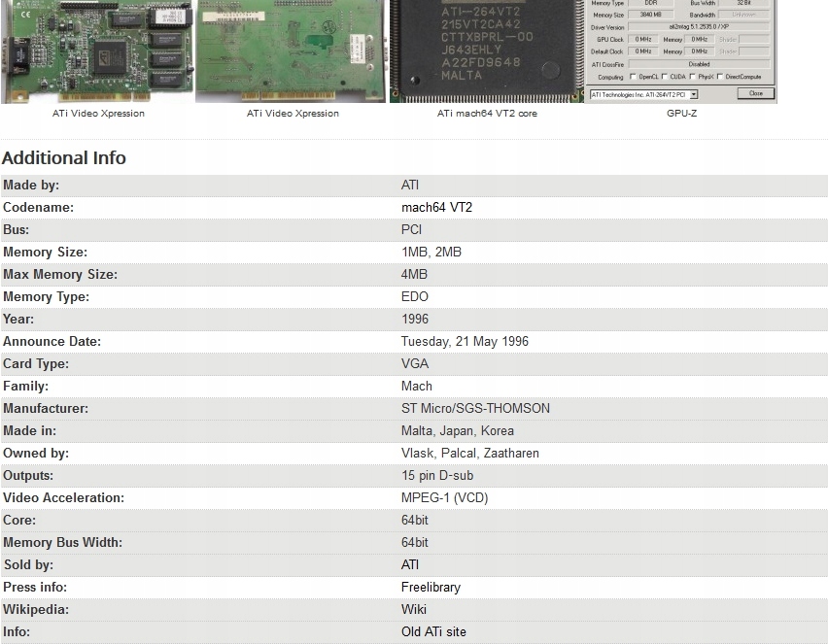Image resolution: width=828 pixels, height=644 pixels.
Task: Open the ATi Video Xpression front photo thumbnail
Action: (98, 51)
